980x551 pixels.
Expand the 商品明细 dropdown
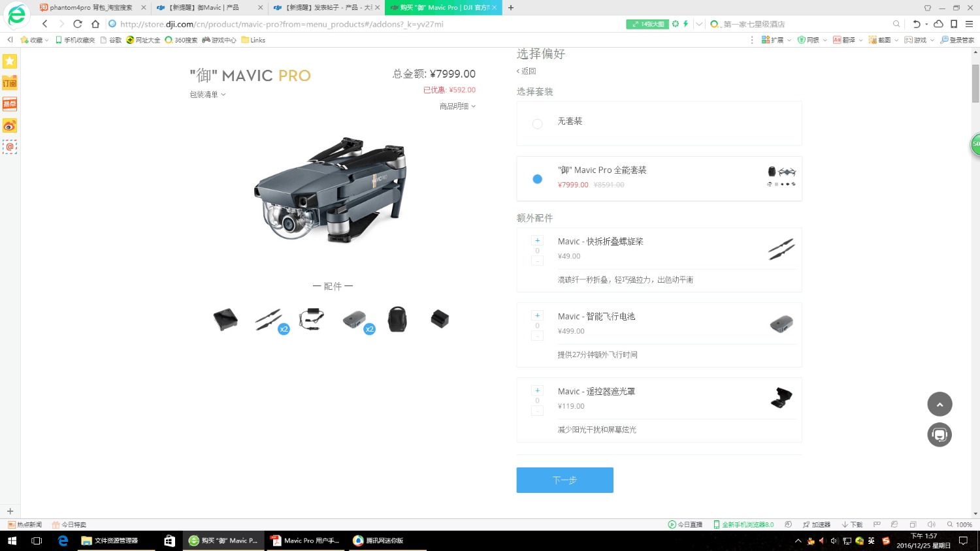point(457,106)
